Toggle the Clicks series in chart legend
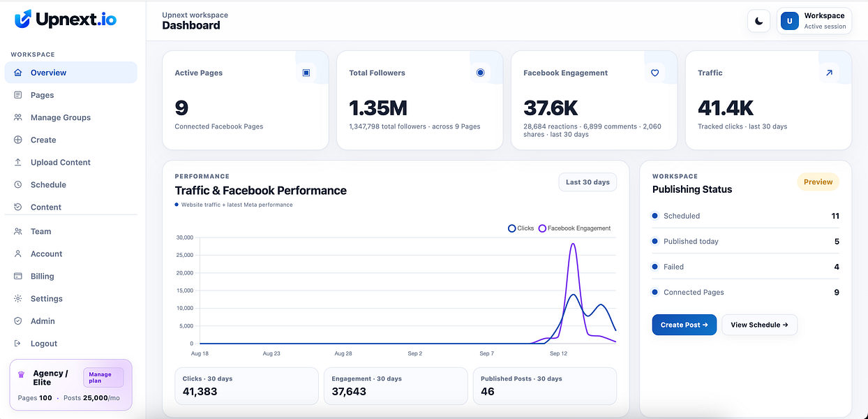Viewport: 868px width, 419px height. coord(521,228)
